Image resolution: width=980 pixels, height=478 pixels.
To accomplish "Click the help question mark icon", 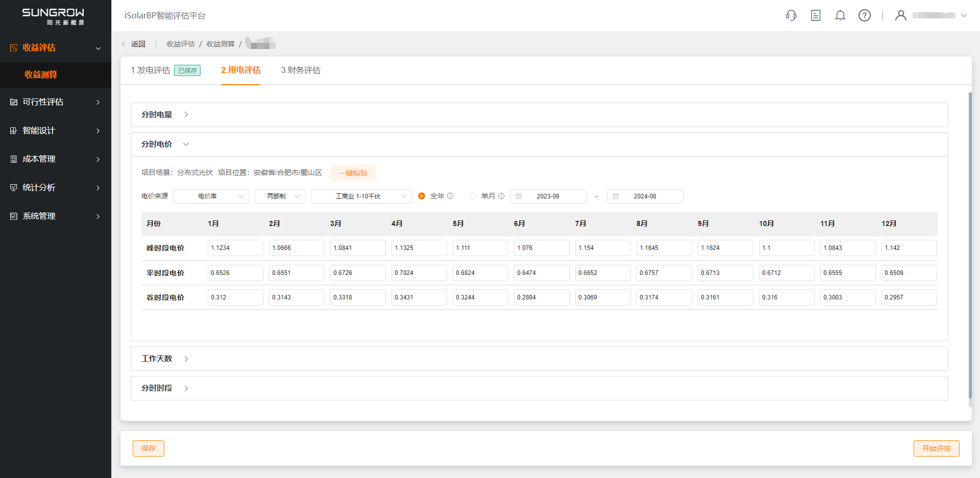I will coord(865,15).
